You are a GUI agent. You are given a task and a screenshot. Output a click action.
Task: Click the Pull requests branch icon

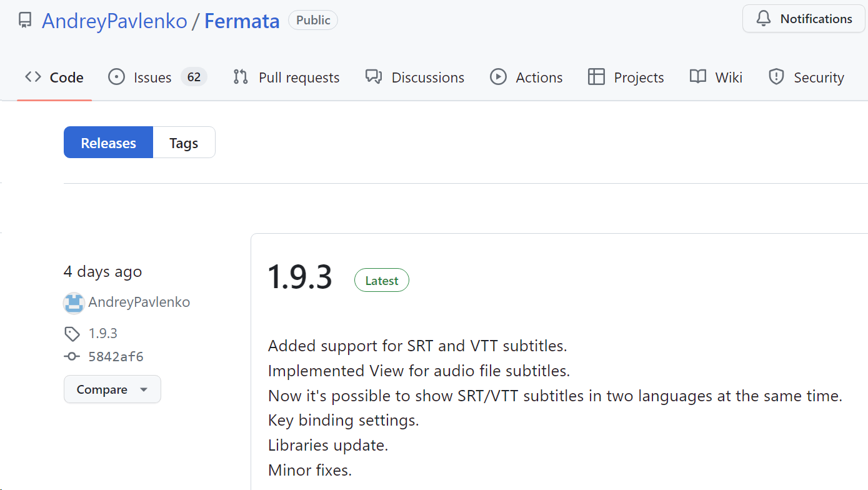241,77
